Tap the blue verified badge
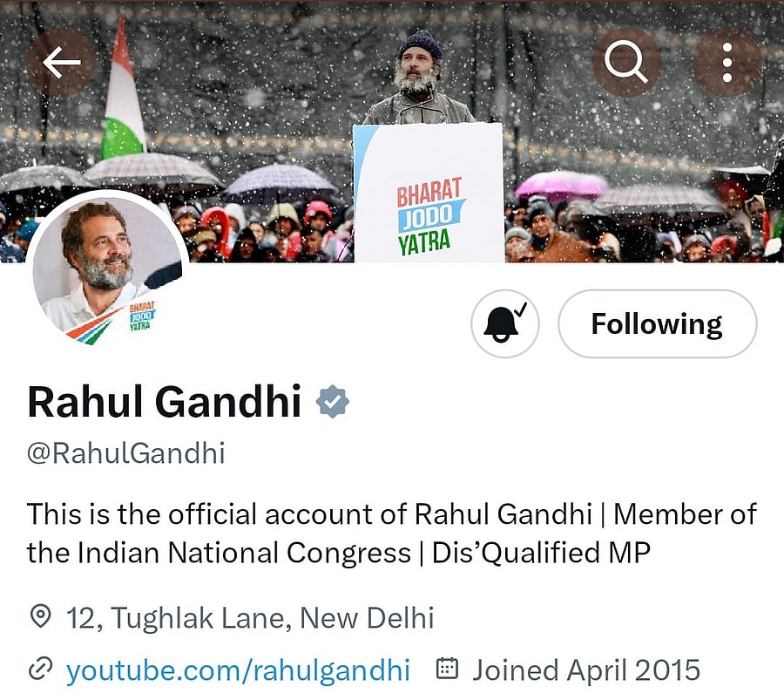Viewport: 784px width, 700px height. point(332,402)
